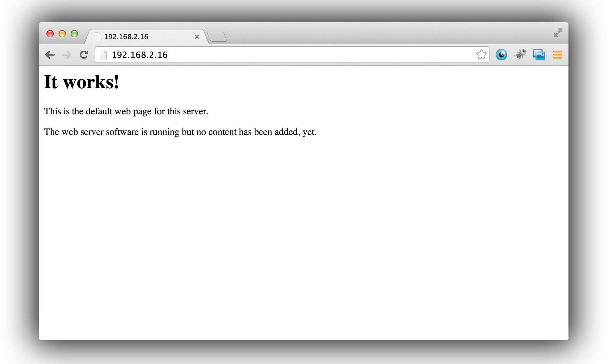Select the 192.168.2.16 tab

coord(146,37)
